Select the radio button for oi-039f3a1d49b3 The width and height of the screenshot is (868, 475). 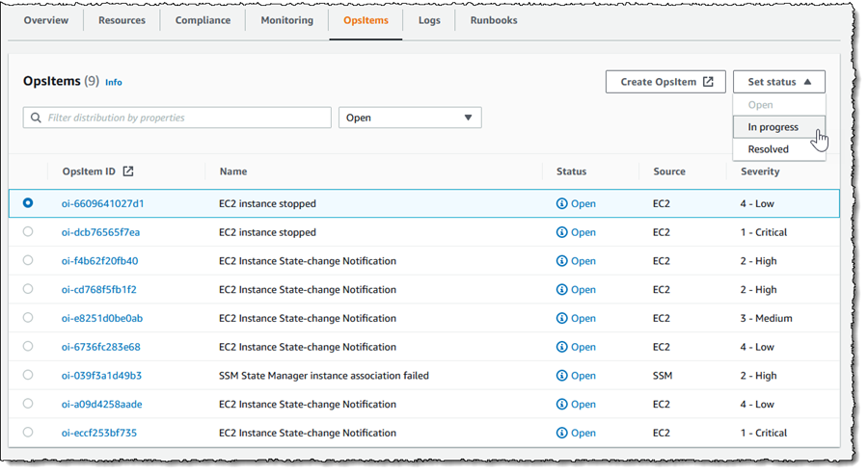28,376
